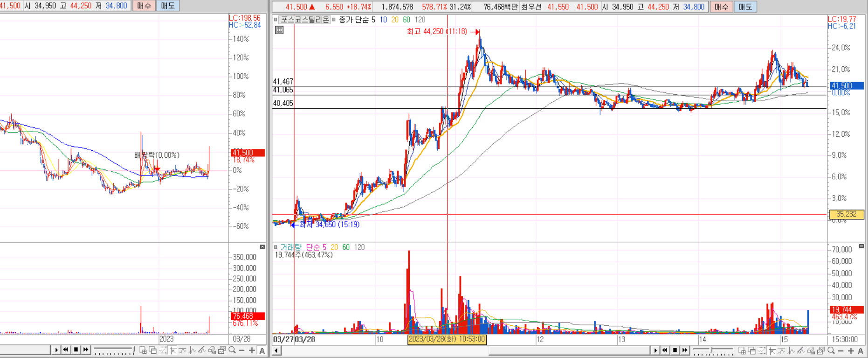Click stop on the left chart toolbar
Viewport: 868px width, 358px height.
click(76, 350)
